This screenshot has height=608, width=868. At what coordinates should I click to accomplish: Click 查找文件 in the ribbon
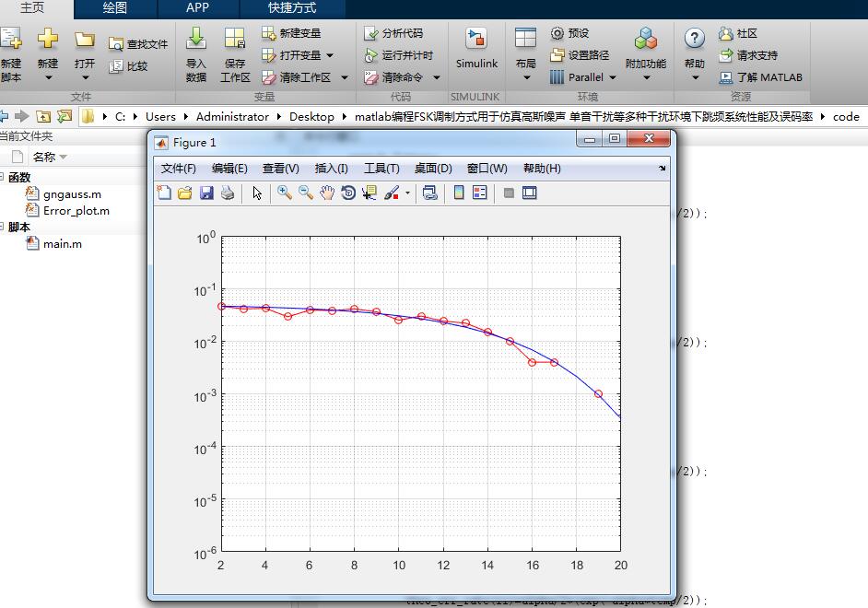click(x=138, y=44)
